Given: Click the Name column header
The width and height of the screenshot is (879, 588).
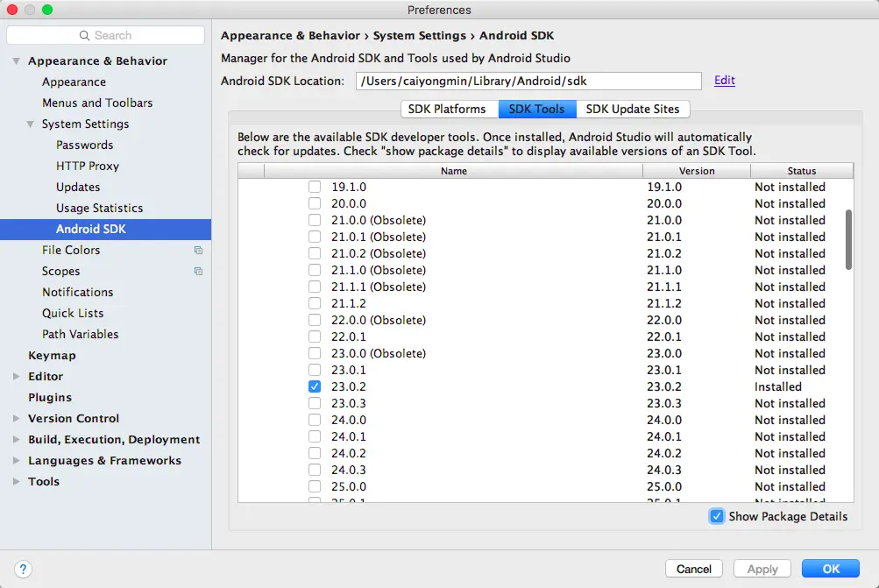Looking at the screenshot, I should click(x=453, y=171).
